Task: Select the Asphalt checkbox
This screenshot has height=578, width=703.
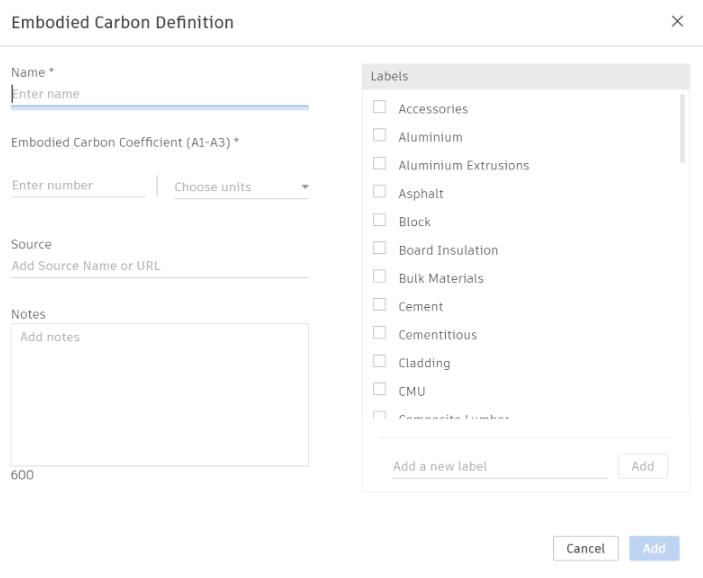Action: [380, 193]
